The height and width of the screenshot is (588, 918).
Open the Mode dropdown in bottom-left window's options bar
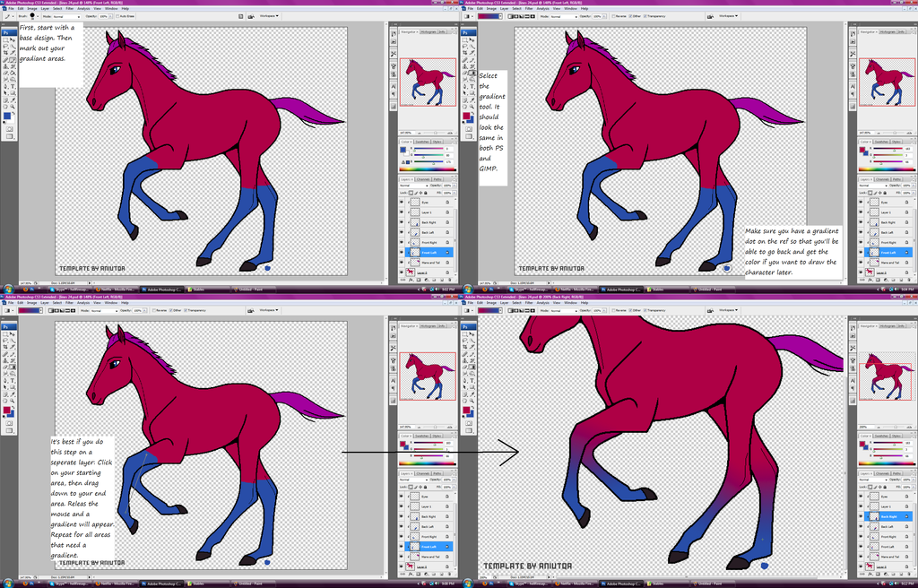[x=105, y=310]
